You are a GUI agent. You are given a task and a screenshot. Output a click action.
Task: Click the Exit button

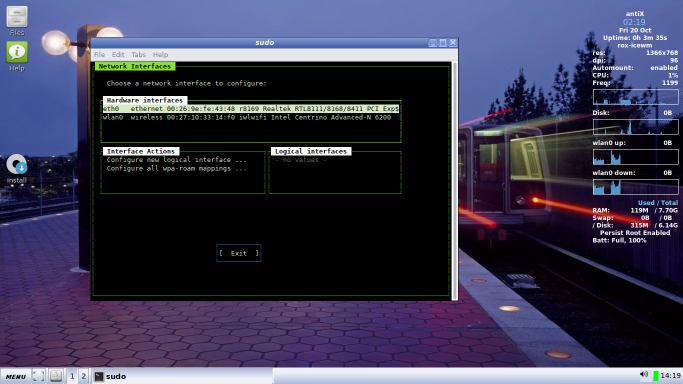239,253
